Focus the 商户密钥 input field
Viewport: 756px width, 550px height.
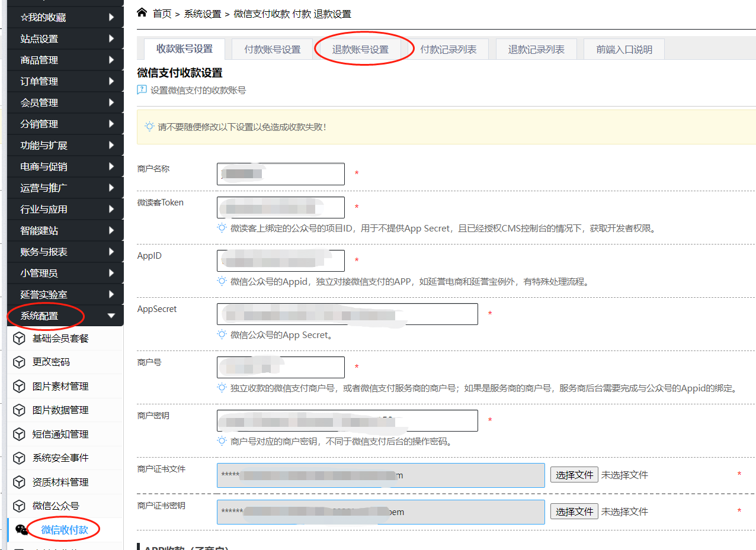[347, 421]
